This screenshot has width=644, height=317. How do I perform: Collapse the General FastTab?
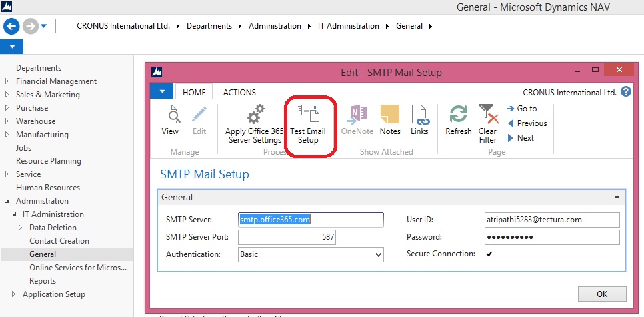point(617,197)
